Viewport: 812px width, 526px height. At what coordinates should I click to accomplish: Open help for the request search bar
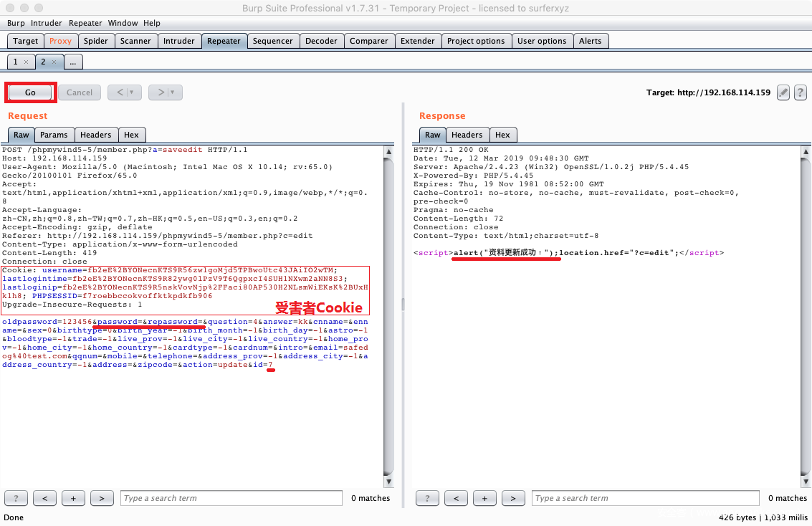coord(16,498)
